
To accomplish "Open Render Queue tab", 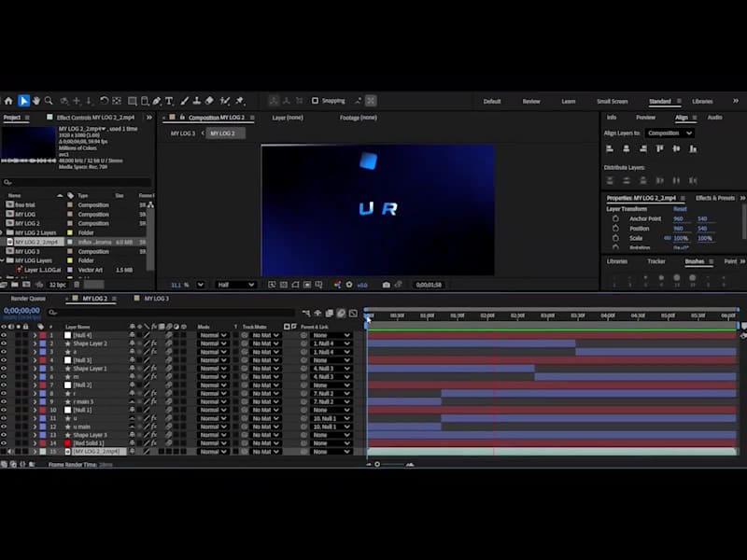I will pos(28,299).
